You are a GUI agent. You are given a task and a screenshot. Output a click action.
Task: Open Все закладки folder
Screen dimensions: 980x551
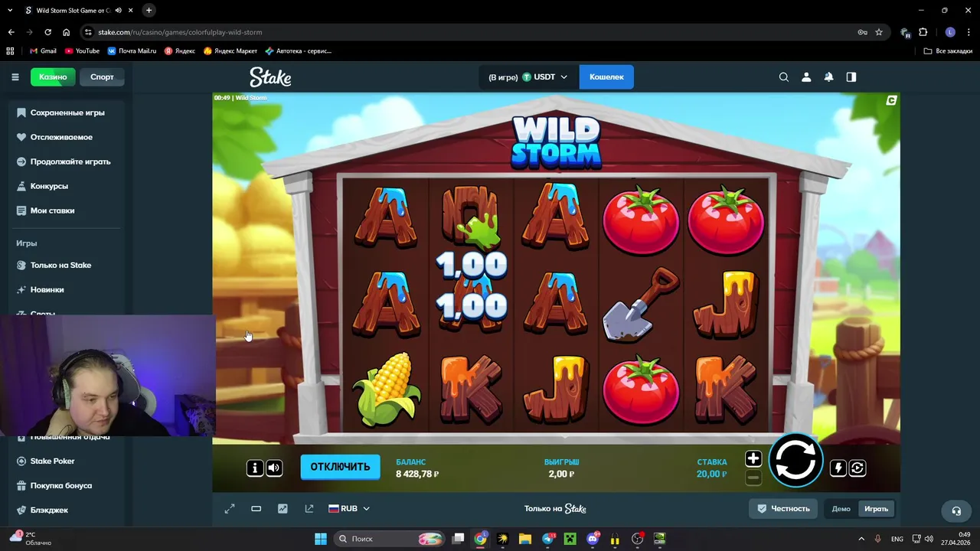coord(948,51)
